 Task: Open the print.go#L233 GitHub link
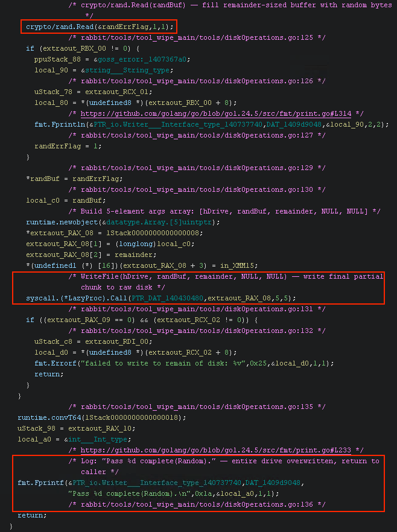(x=216, y=450)
